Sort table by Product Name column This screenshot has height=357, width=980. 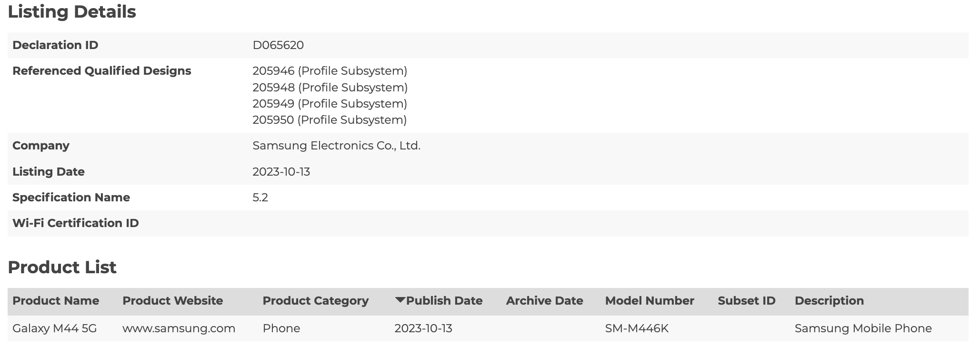[x=56, y=301]
